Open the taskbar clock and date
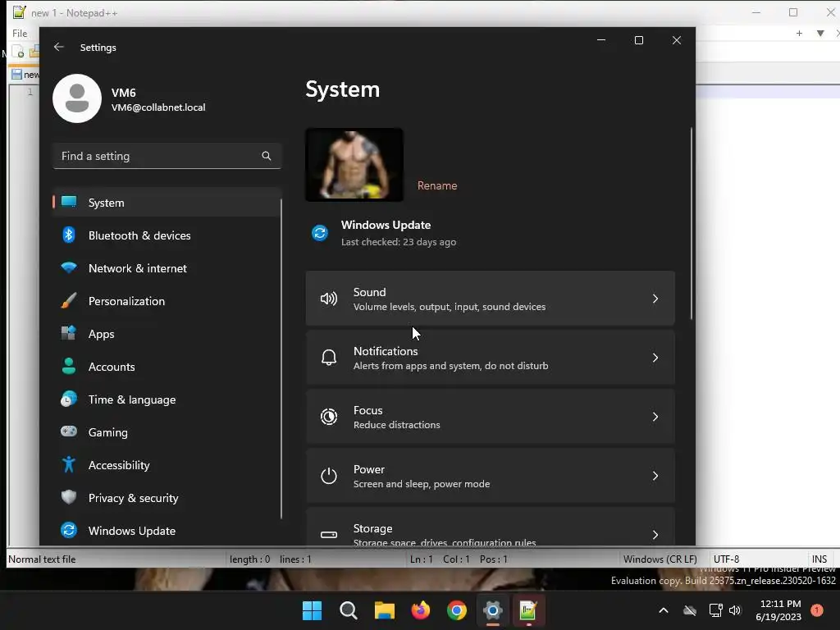Viewport: 840px width, 630px height. 779,610
